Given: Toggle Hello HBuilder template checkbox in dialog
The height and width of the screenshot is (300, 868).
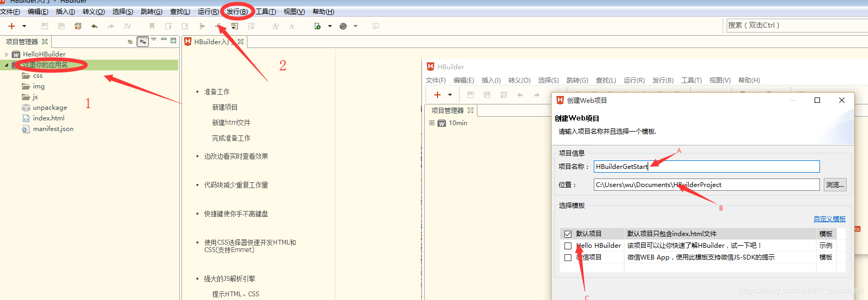Looking at the screenshot, I should [568, 246].
